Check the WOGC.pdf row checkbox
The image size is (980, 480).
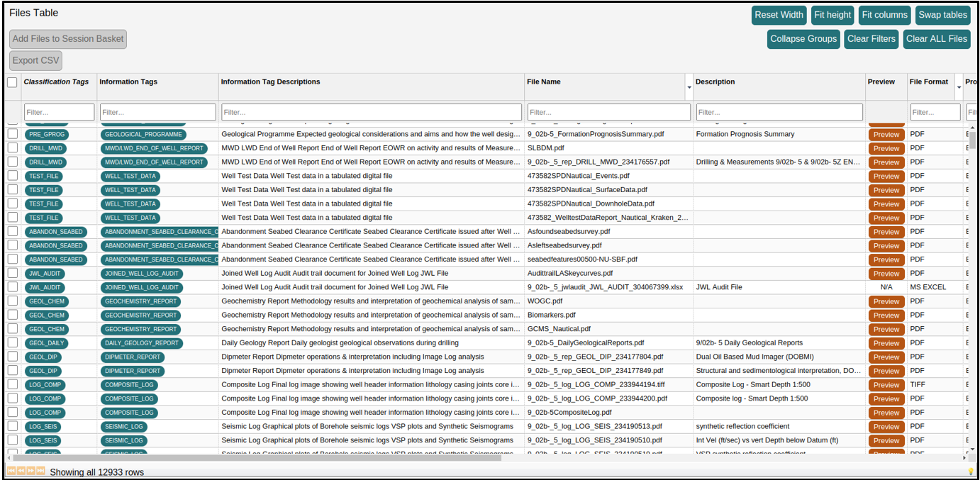[x=12, y=301]
